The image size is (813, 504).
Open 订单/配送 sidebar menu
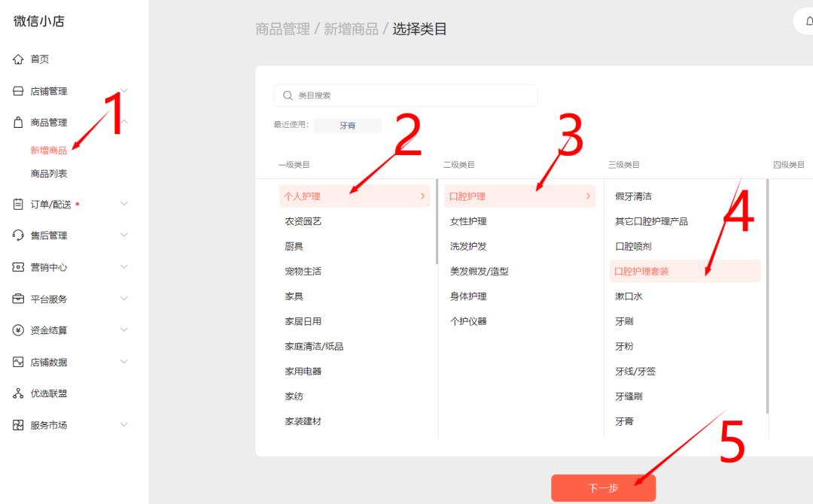pos(51,204)
